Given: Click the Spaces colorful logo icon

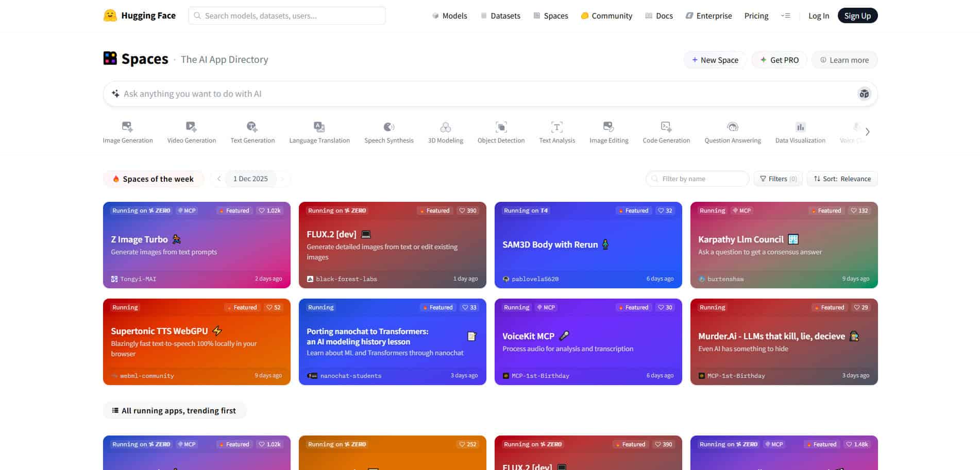Looking at the screenshot, I should pyautogui.click(x=110, y=58).
